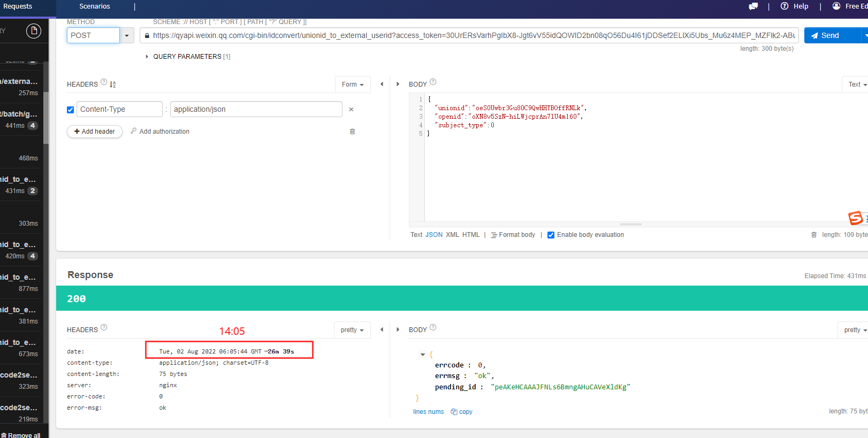Open the response headers pretty dropdown
The width and height of the screenshot is (868, 438).
(x=352, y=330)
